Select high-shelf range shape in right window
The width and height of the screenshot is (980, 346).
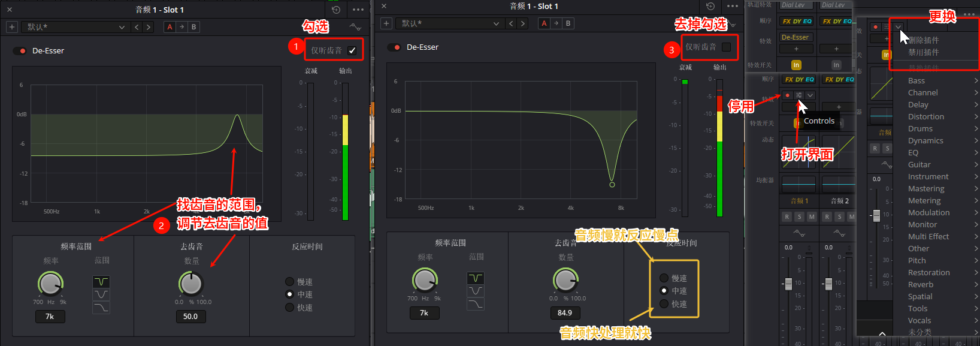(x=476, y=304)
